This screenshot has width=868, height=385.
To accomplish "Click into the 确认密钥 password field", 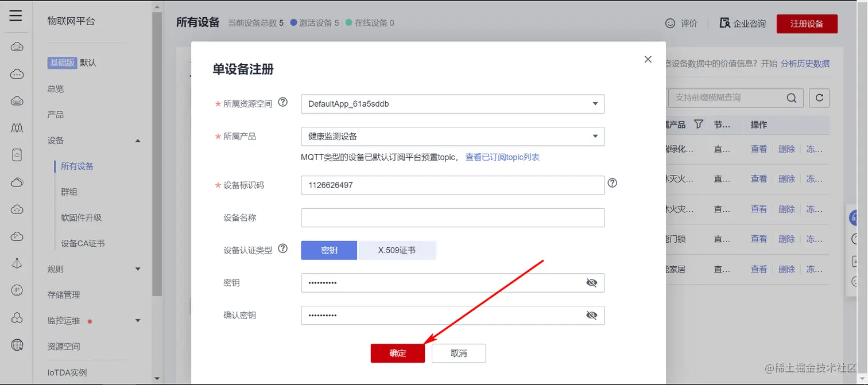I will [x=452, y=316].
